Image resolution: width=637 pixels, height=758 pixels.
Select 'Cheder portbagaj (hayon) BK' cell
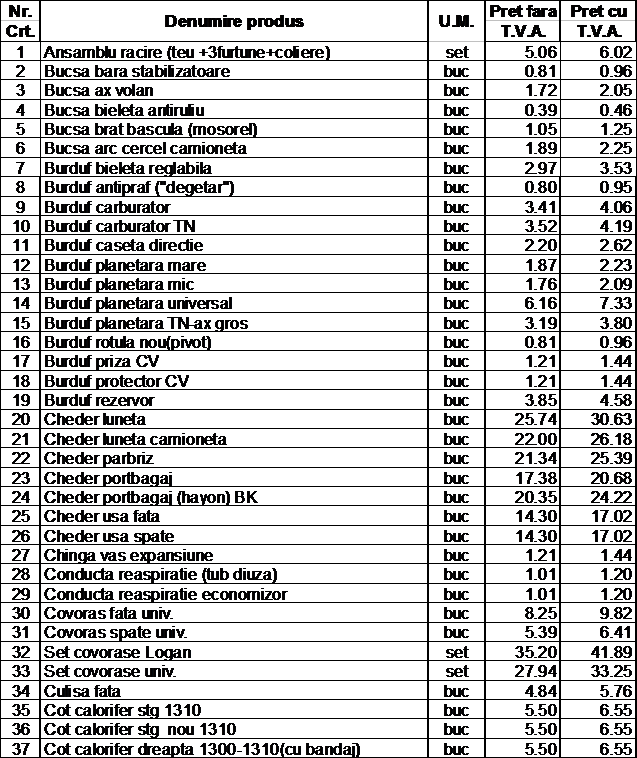234,497
